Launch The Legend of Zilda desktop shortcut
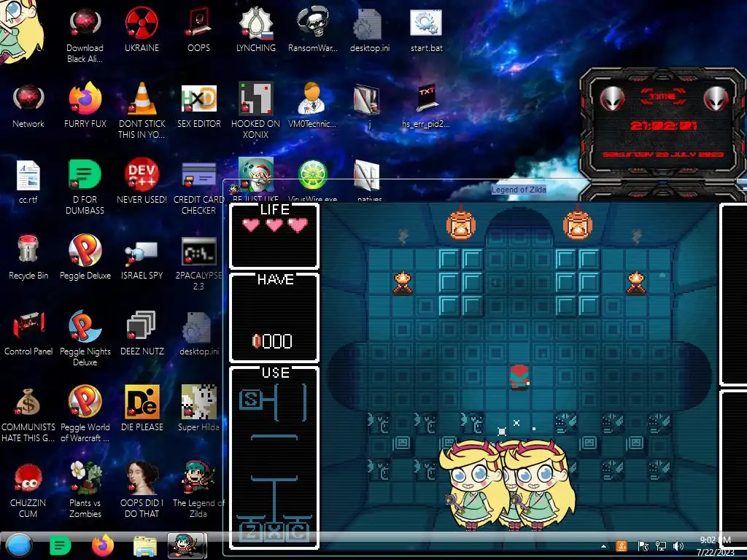 pos(198,491)
